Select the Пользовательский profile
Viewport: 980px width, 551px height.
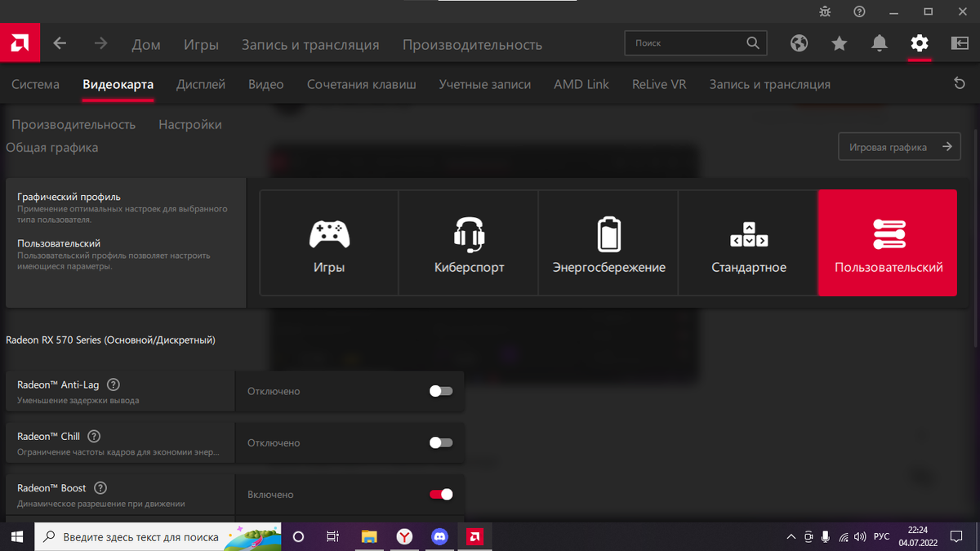coord(888,242)
